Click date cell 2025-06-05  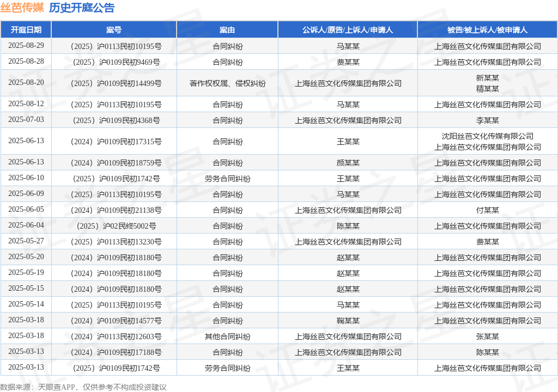[x=26, y=210]
